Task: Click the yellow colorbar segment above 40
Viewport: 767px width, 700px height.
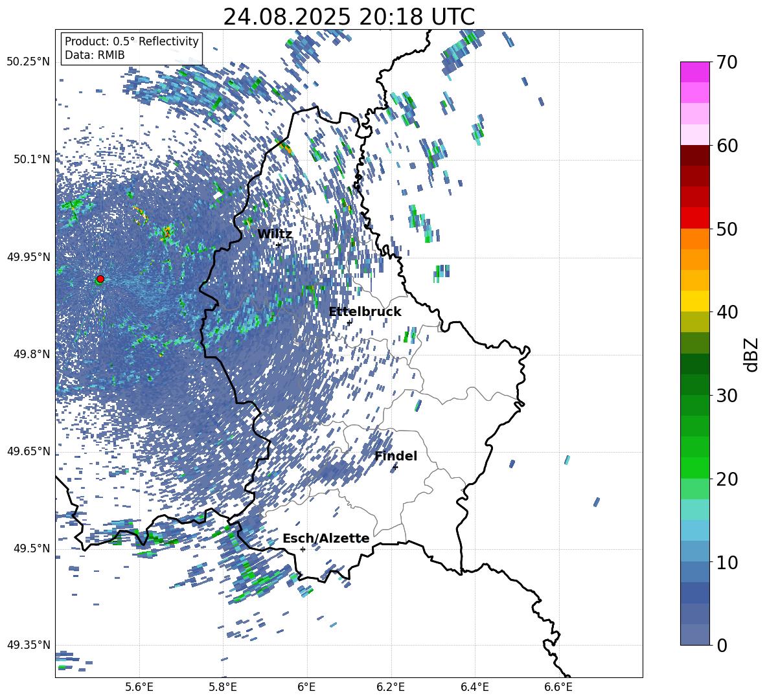Action: click(x=694, y=301)
